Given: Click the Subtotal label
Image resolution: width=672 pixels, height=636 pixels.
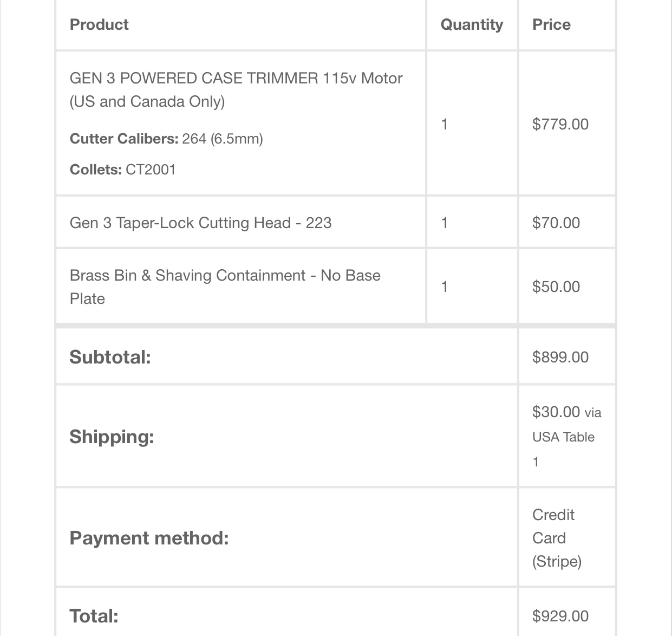Looking at the screenshot, I should tap(110, 357).
